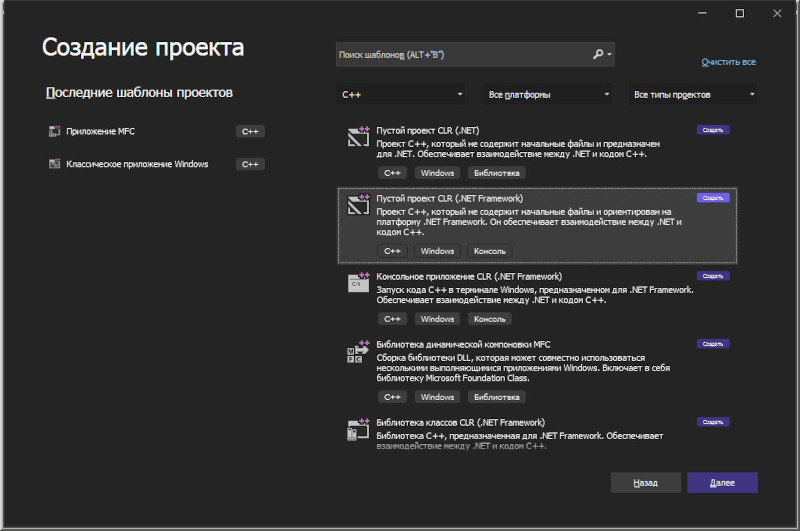The width and height of the screenshot is (800, 531).
Task: Minimize the dialog window
Action: 703,13
